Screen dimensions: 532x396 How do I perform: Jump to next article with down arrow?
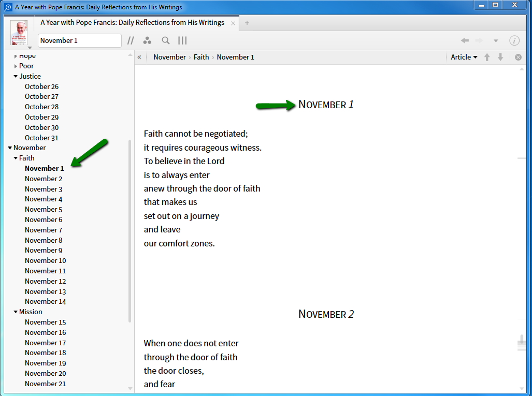coord(500,57)
